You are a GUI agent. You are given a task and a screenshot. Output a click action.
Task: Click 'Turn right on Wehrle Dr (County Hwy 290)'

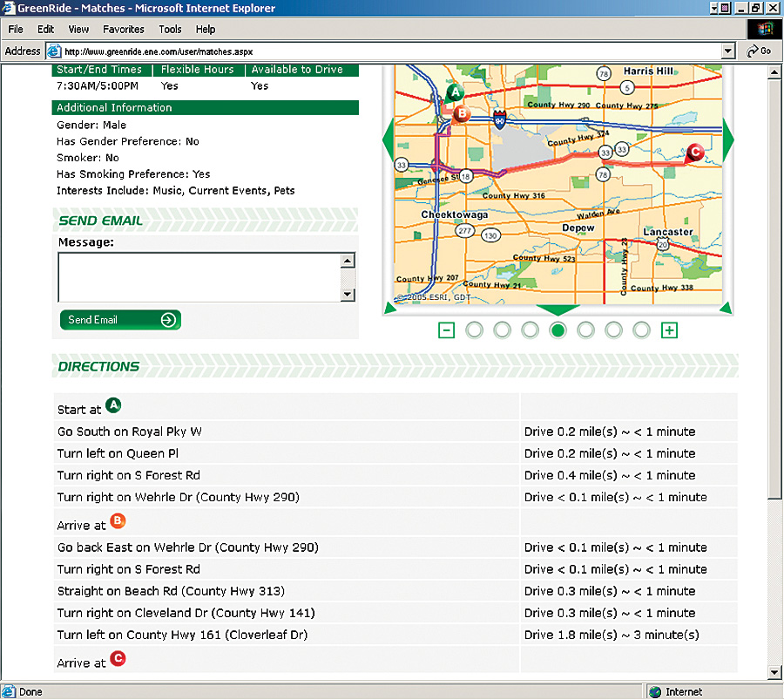(178, 497)
